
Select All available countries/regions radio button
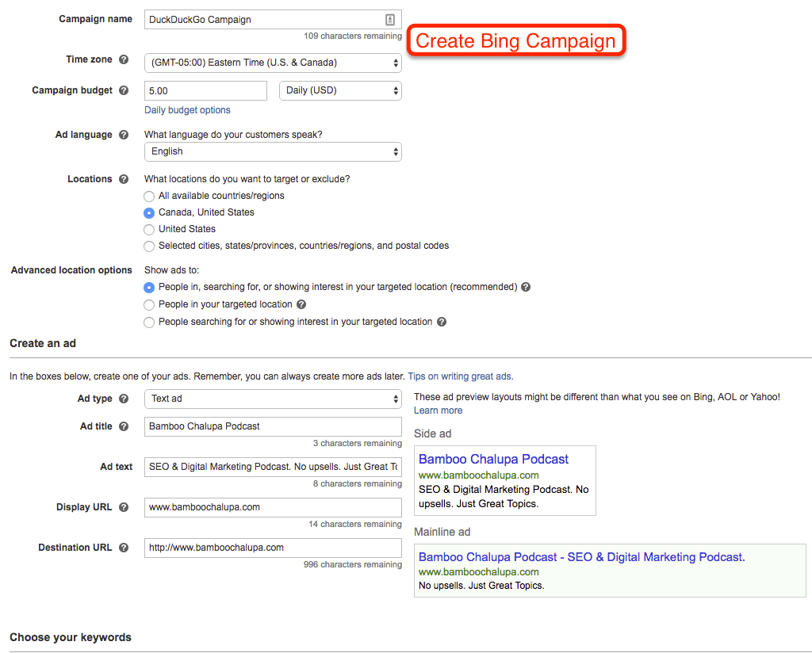(x=149, y=197)
